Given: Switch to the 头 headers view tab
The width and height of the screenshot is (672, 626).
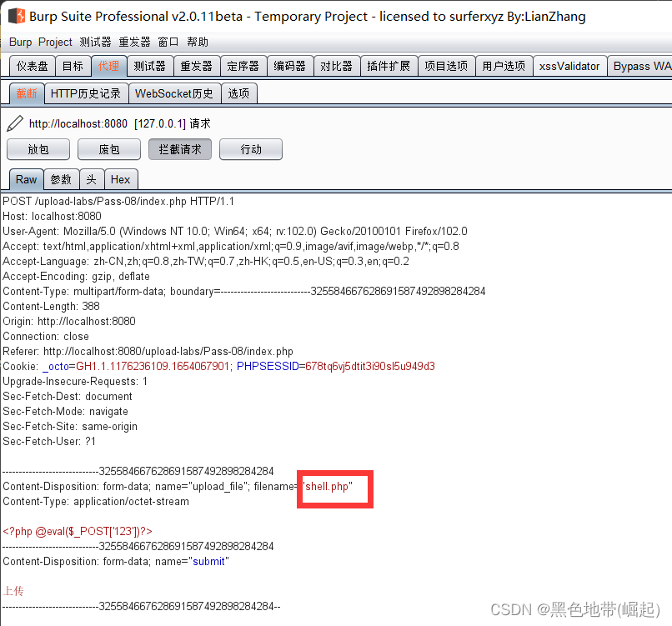Looking at the screenshot, I should coord(91,179).
